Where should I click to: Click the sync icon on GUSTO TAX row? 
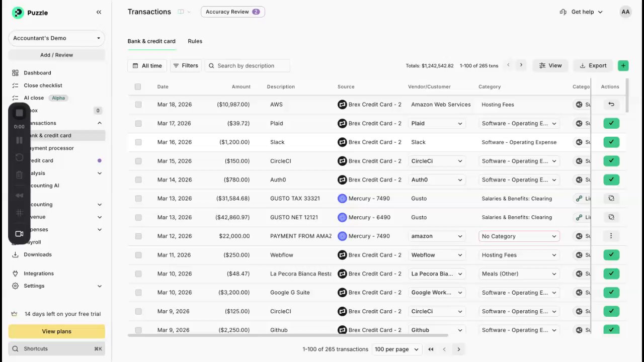[611, 199]
